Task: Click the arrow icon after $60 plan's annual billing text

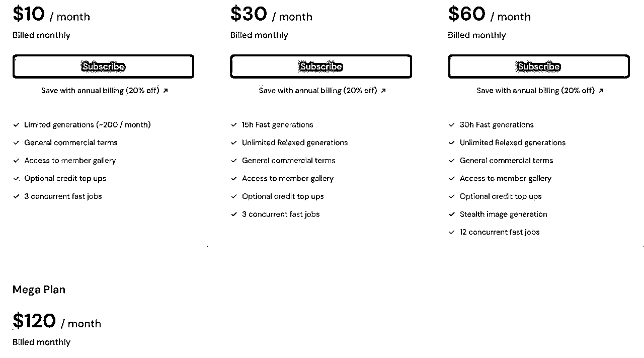Action: click(601, 91)
